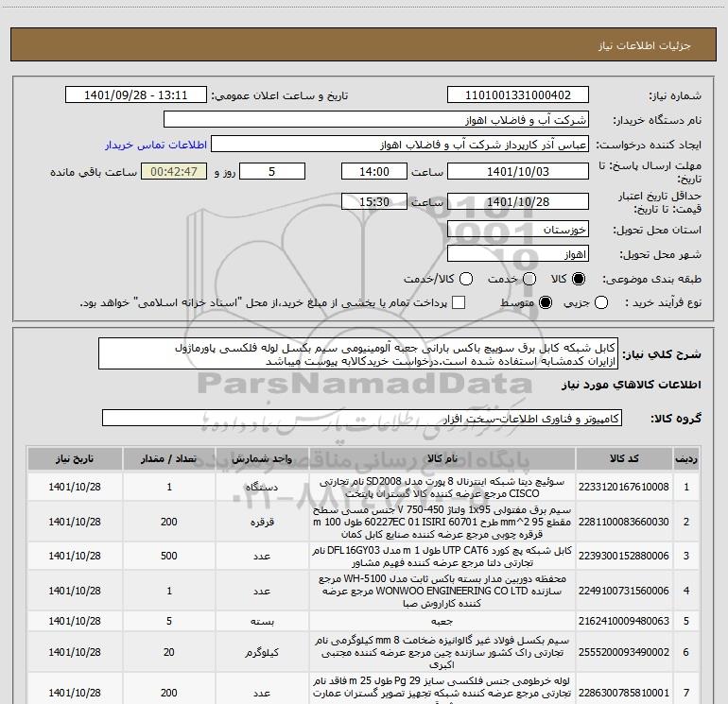728x704 pixels.
Task: Click requester field عباس آذر کارپرداز
Action: point(400,145)
